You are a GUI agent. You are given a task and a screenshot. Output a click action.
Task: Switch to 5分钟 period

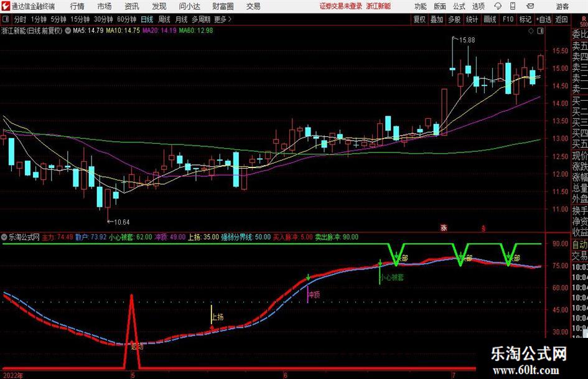pyautogui.click(x=58, y=19)
